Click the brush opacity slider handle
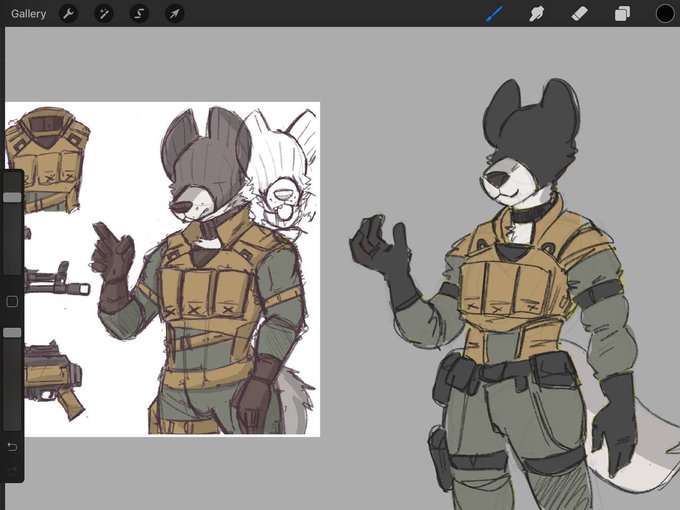 point(12,333)
